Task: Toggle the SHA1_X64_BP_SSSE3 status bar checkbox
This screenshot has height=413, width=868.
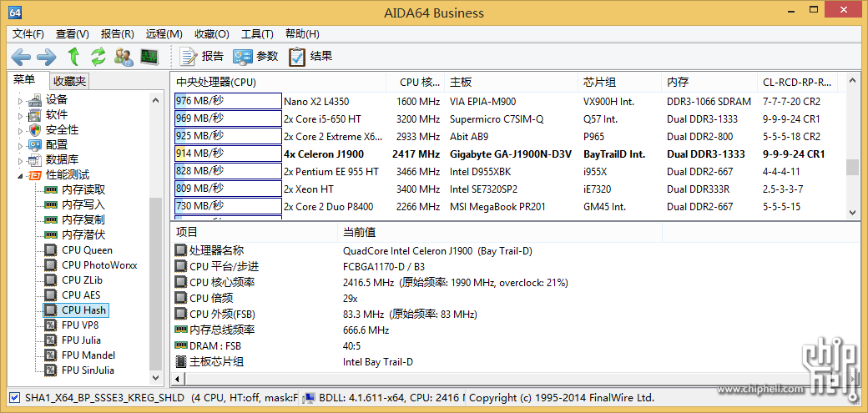Action: point(15,397)
